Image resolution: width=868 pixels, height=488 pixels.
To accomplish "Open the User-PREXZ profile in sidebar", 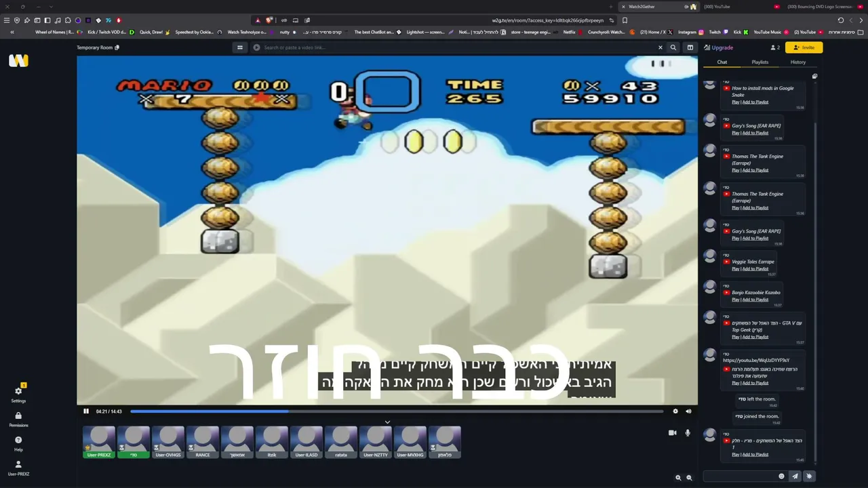I will pyautogui.click(x=18, y=468).
